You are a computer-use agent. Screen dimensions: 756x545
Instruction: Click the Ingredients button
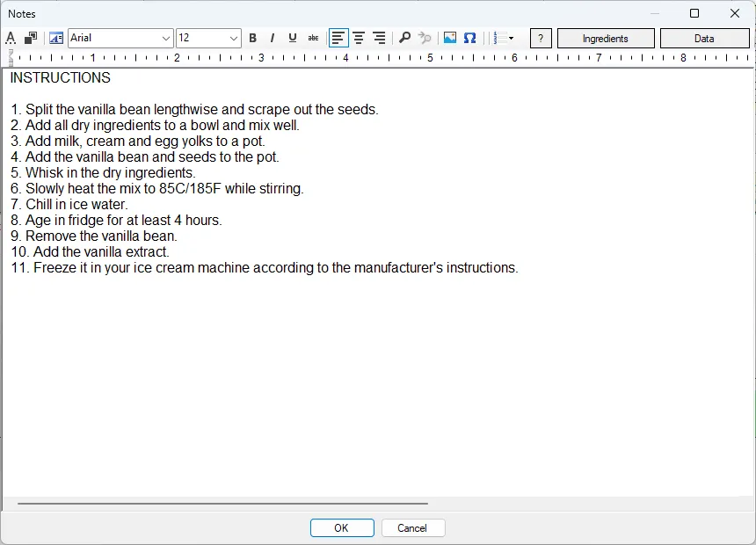tap(606, 39)
